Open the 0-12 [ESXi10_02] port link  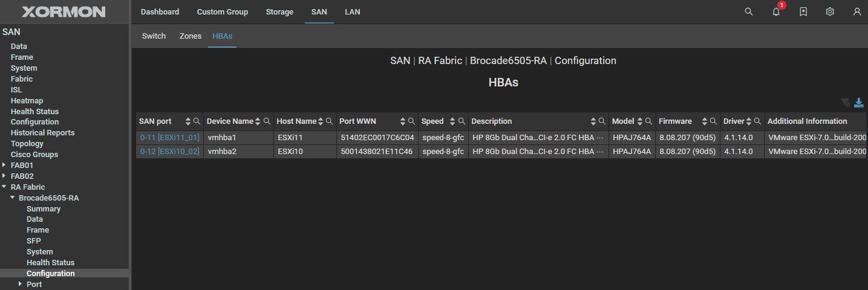tap(169, 152)
